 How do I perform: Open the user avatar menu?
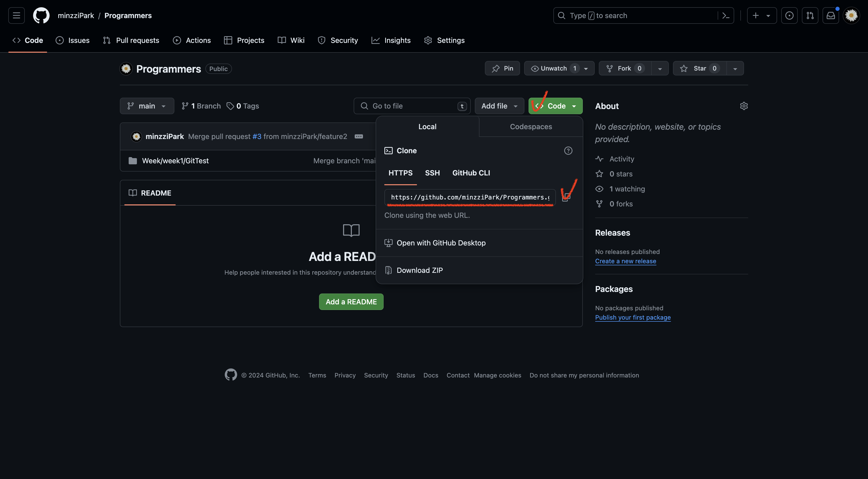(x=851, y=16)
